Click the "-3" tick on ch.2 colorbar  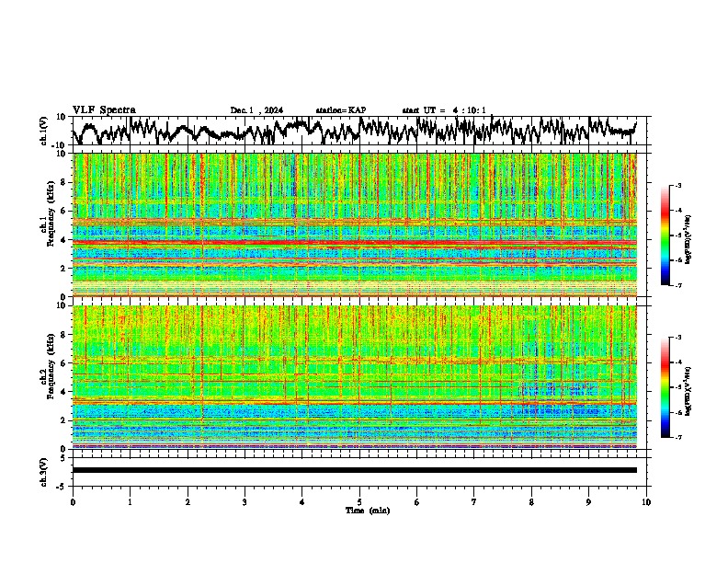coord(677,338)
